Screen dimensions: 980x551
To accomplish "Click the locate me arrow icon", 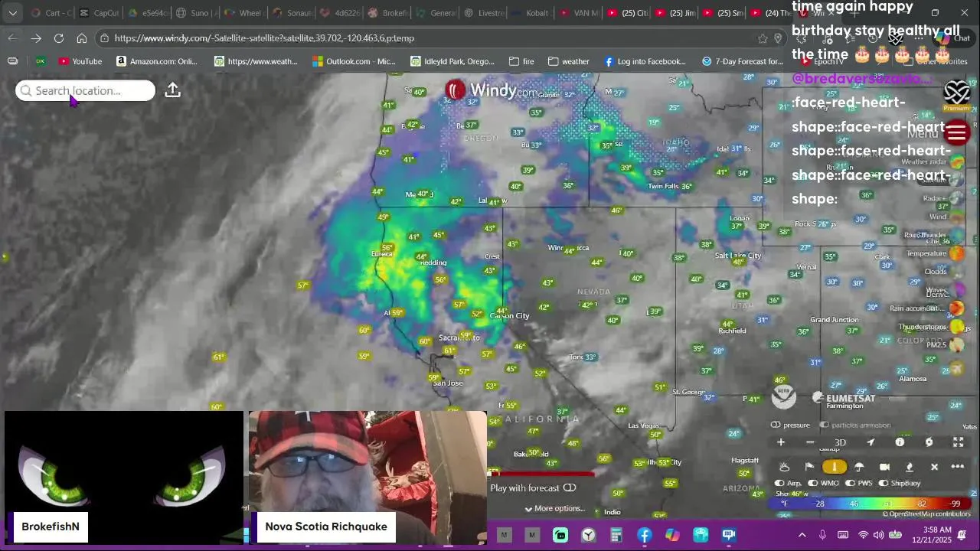I will (x=871, y=442).
